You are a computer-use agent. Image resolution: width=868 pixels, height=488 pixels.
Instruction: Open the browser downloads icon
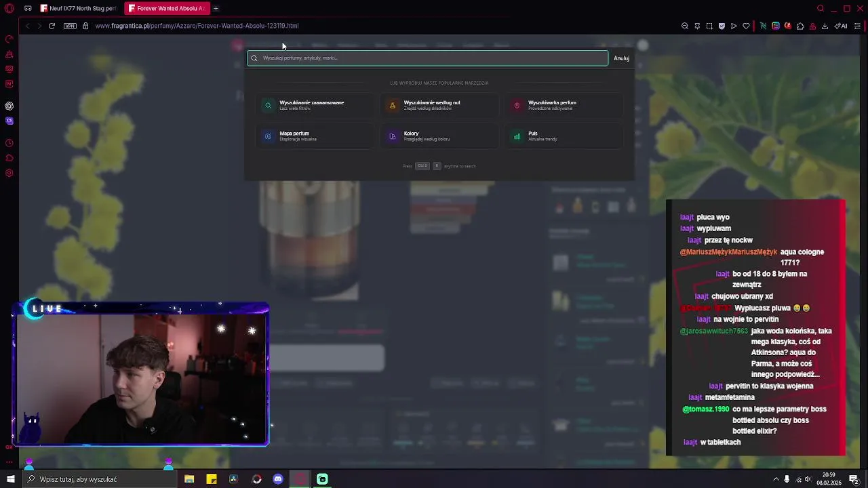825,26
